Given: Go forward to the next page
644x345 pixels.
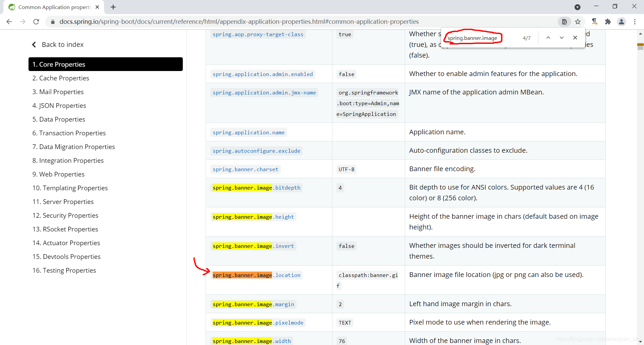Looking at the screenshot, I should click(x=22, y=22).
